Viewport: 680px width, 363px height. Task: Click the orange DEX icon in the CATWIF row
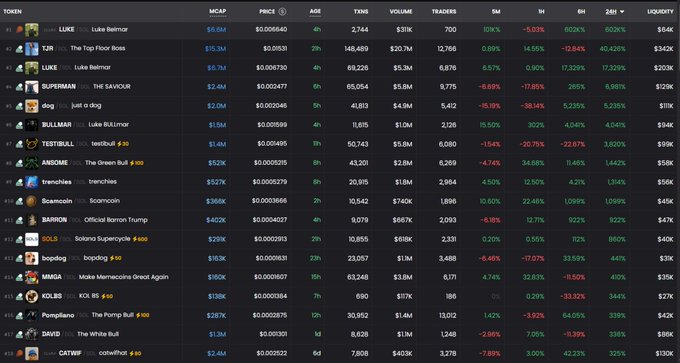[19, 354]
